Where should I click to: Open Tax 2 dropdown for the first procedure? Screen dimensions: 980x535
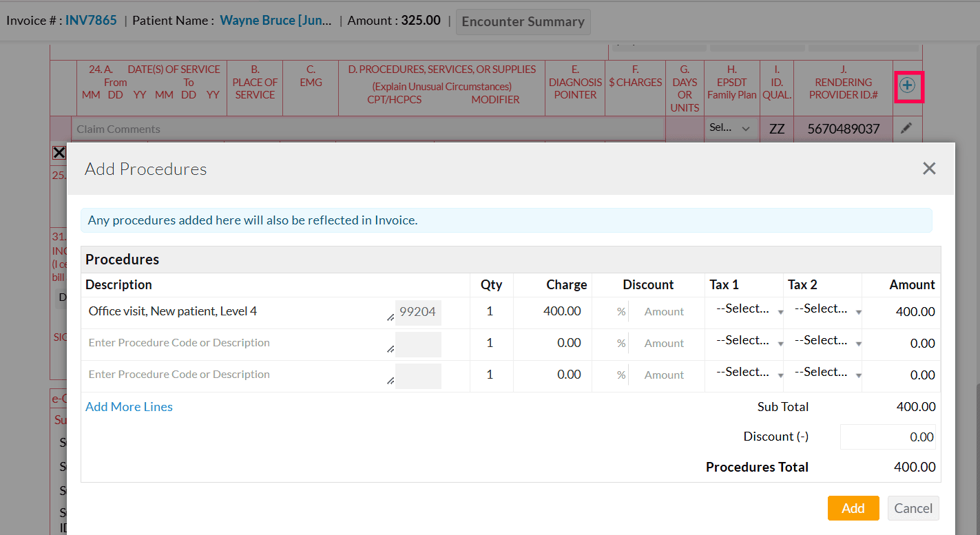[x=824, y=308]
